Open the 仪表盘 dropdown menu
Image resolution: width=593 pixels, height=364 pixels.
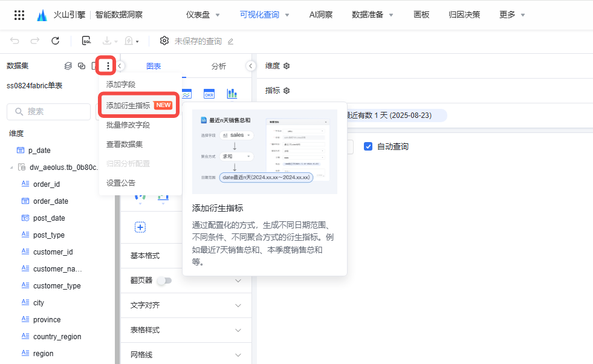(218, 15)
